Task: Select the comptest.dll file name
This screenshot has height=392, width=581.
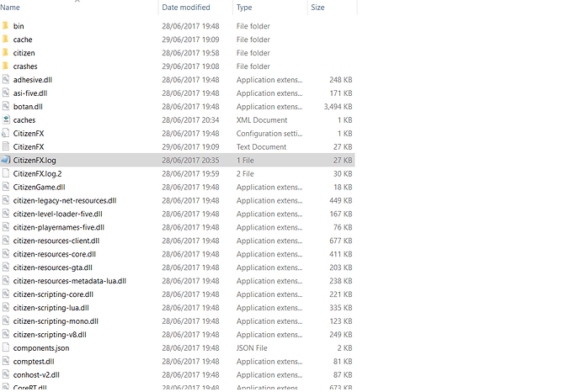Action: point(34,361)
